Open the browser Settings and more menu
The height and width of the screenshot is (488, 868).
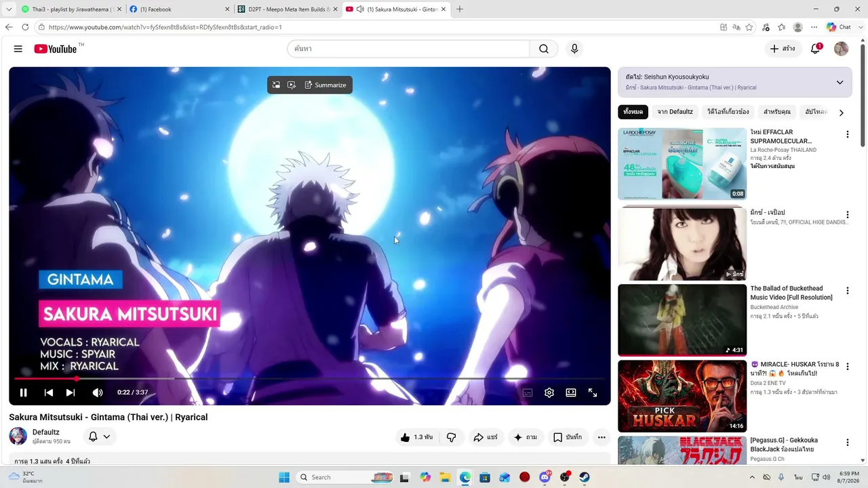coord(814,27)
